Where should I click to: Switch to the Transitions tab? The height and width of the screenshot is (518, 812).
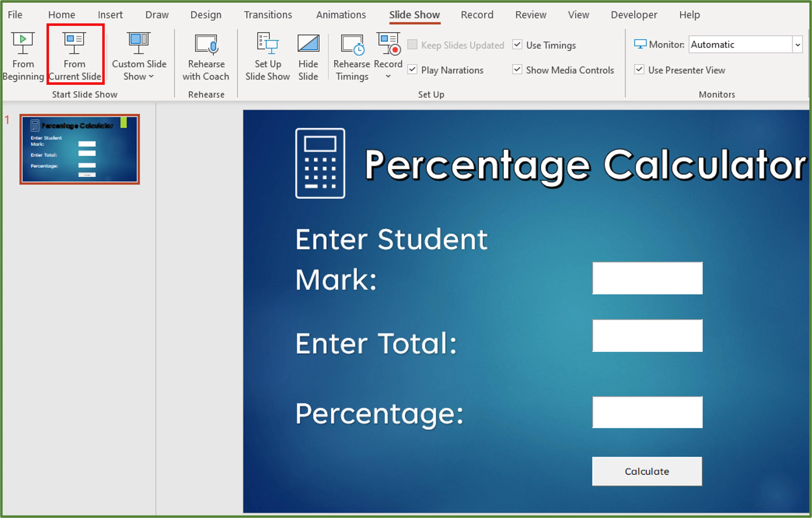tap(267, 14)
